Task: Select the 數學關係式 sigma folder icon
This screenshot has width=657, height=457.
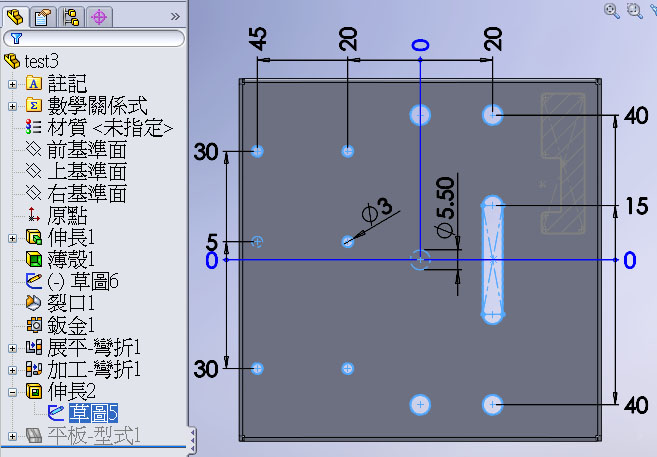Action: tap(34, 105)
